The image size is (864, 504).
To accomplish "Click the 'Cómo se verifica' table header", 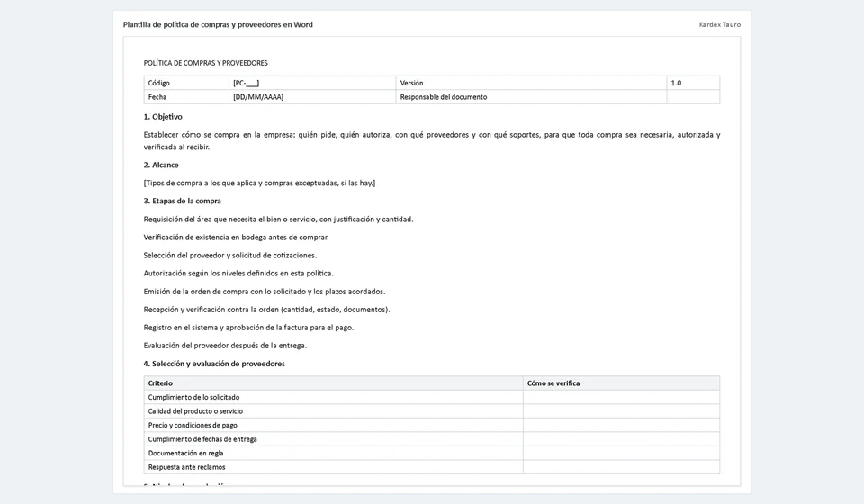I will point(622,383).
